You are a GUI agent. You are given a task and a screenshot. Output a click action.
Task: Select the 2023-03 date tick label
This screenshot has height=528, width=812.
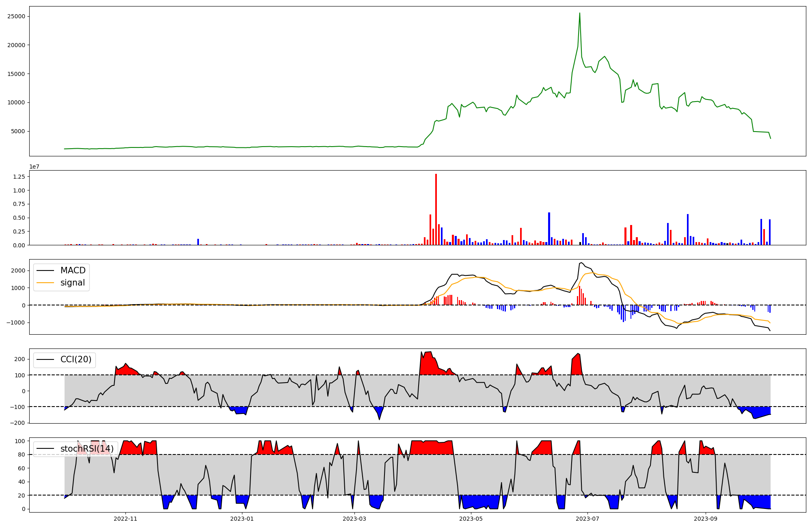(x=354, y=519)
